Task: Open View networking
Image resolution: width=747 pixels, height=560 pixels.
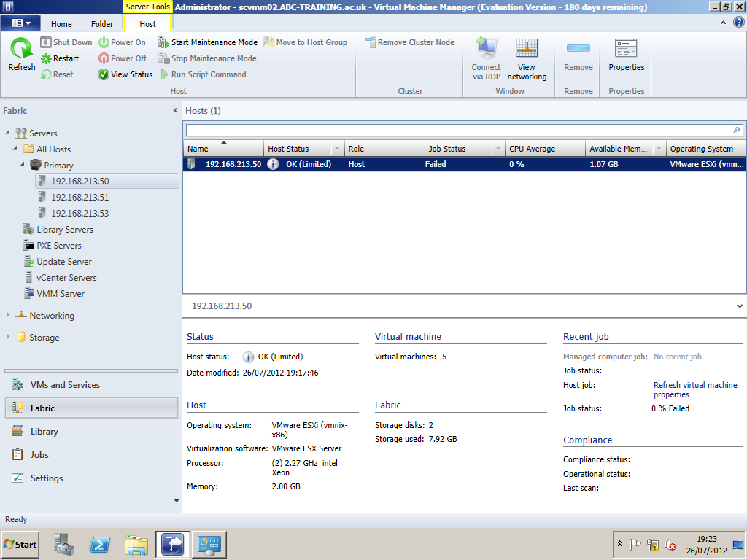Action: coord(527,59)
